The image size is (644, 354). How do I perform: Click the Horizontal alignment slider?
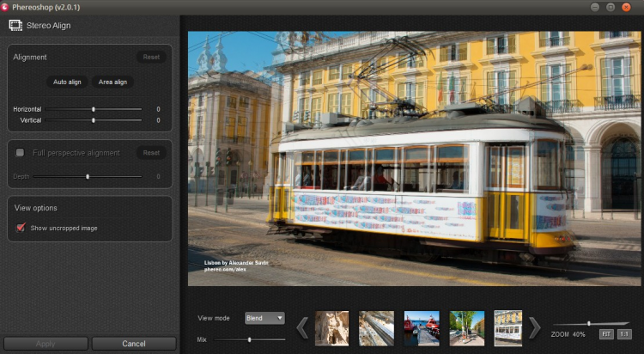[x=94, y=109]
